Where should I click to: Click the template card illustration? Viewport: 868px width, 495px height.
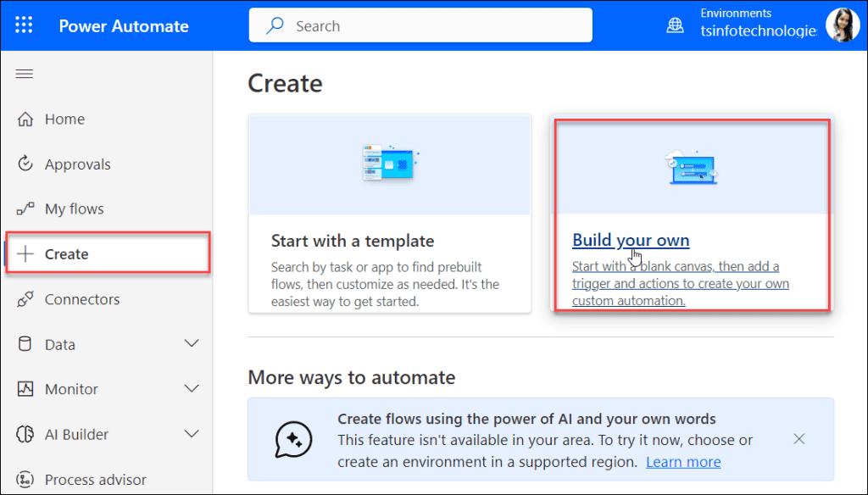[x=390, y=163]
